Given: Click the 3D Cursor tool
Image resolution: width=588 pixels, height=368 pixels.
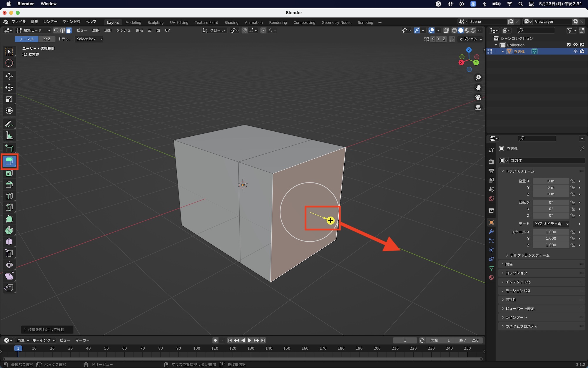Looking at the screenshot, I should coord(9,63).
